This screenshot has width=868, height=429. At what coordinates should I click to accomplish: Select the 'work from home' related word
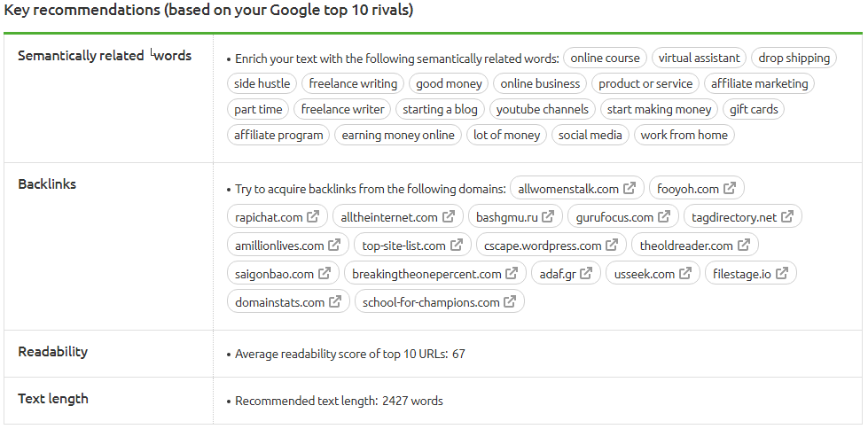click(x=684, y=135)
